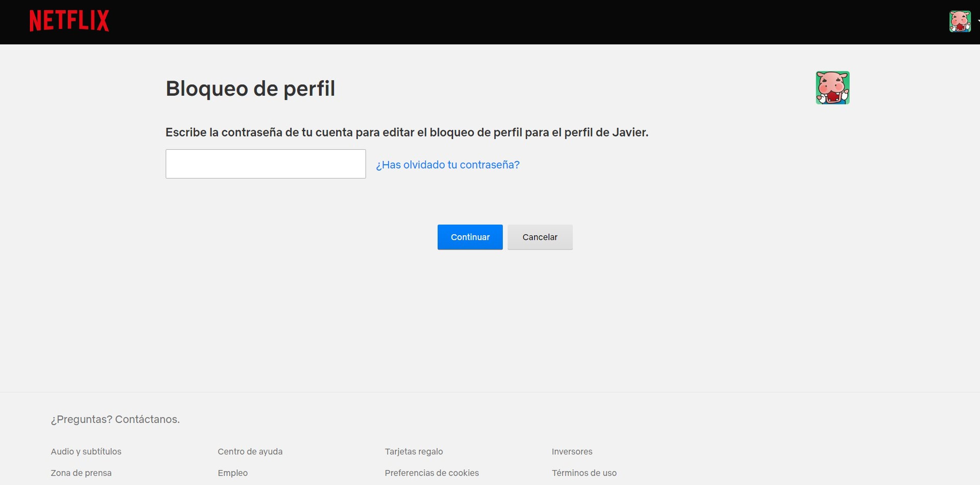Open the Inversores footer link
This screenshot has width=980, height=485.
point(572,452)
